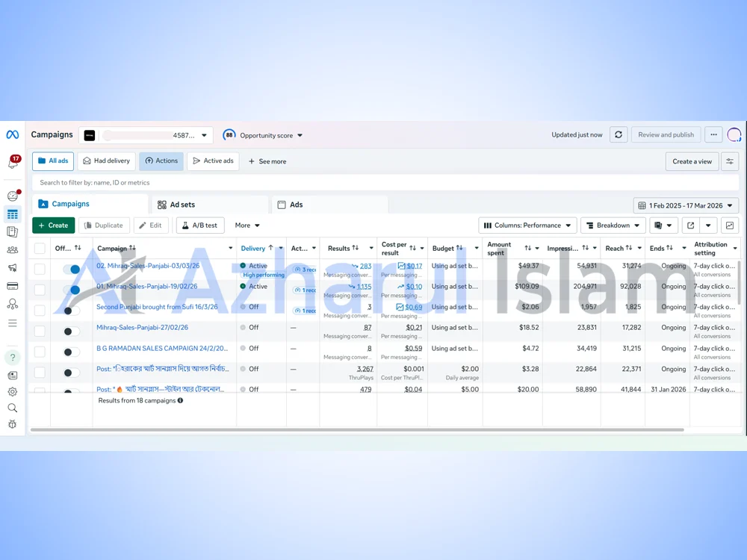The height and width of the screenshot is (560, 747).
Task: Click the A/B test button
Action: click(x=200, y=225)
